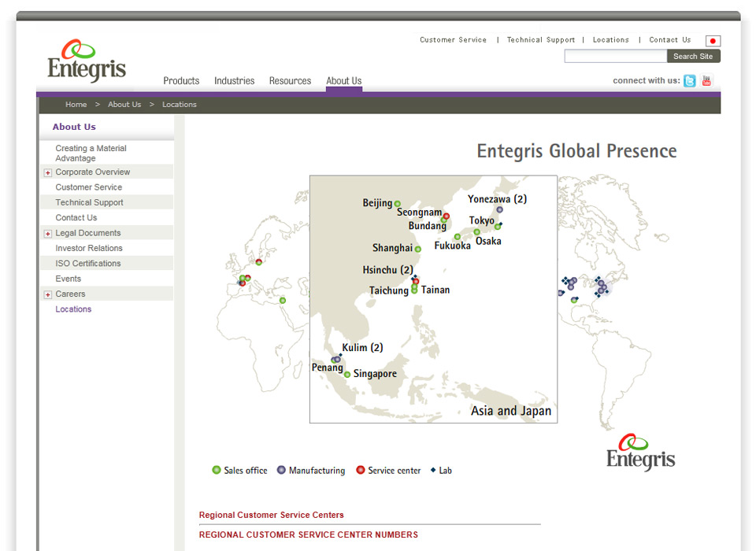Click the US East Coast location cluster
This screenshot has width=756, height=551.
pos(601,287)
